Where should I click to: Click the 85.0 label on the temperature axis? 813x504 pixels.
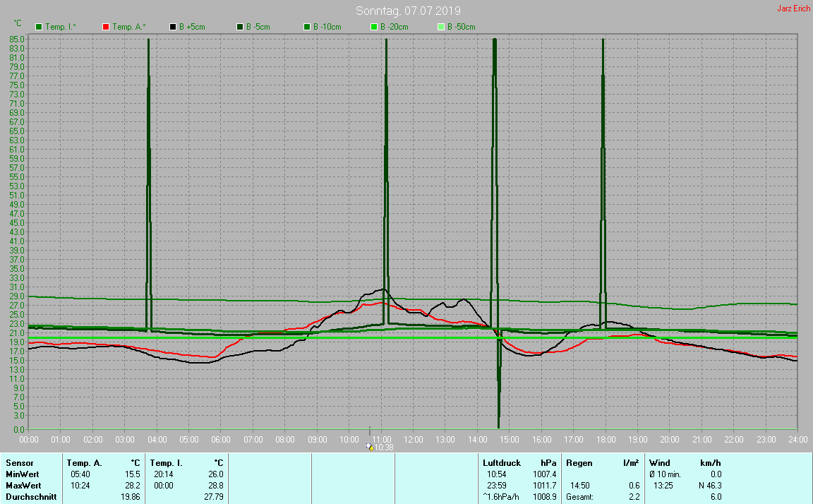pyautogui.click(x=18, y=40)
